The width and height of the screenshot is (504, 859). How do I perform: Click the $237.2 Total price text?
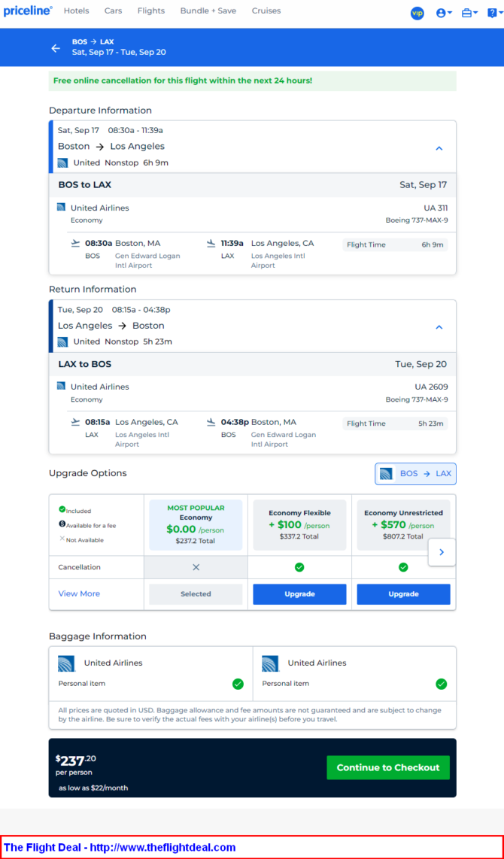pyautogui.click(x=196, y=542)
